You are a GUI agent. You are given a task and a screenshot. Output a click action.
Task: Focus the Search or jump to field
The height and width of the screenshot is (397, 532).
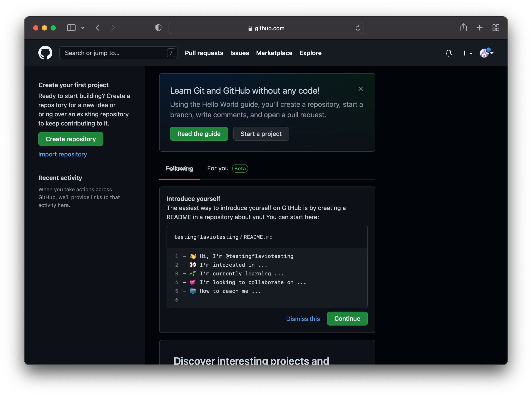coord(118,53)
